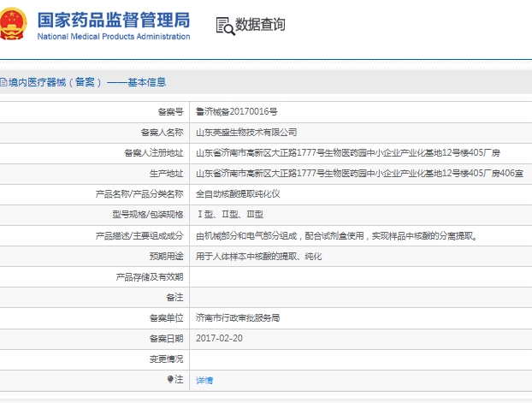The width and height of the screenshot is (532, 403).
Task: Click the 国家药品监督管理局 title
Action: (x=114, y=20)
